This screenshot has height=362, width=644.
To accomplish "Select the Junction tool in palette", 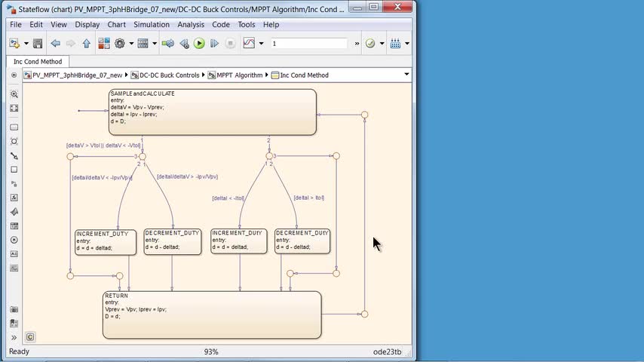I will coord(14,141).
